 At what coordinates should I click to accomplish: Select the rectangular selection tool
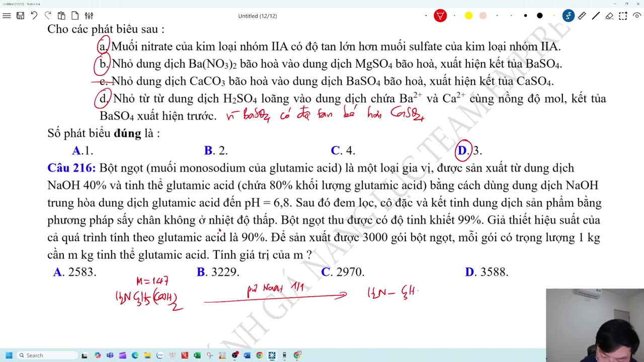pyautogui.click(x=623, y=16)
